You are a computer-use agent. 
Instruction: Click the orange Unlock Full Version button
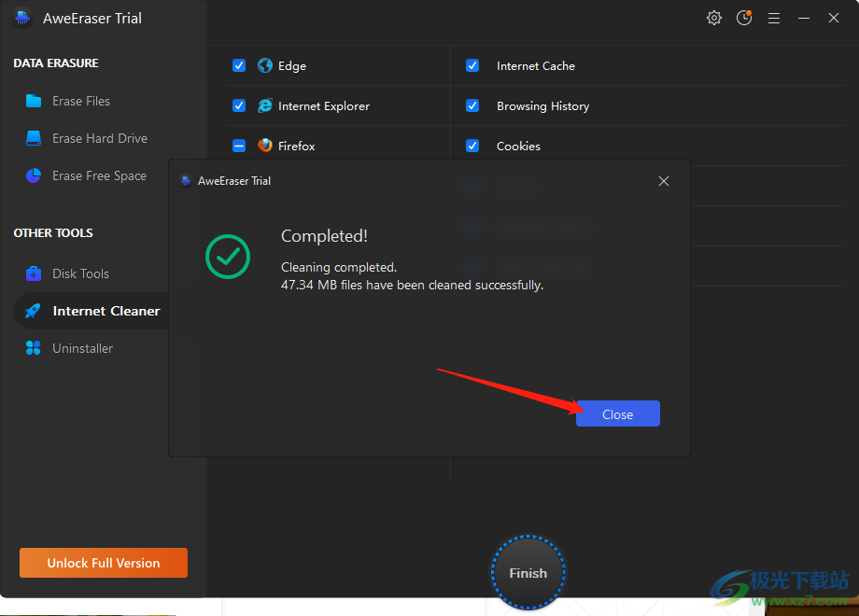(x=104, y=563)
